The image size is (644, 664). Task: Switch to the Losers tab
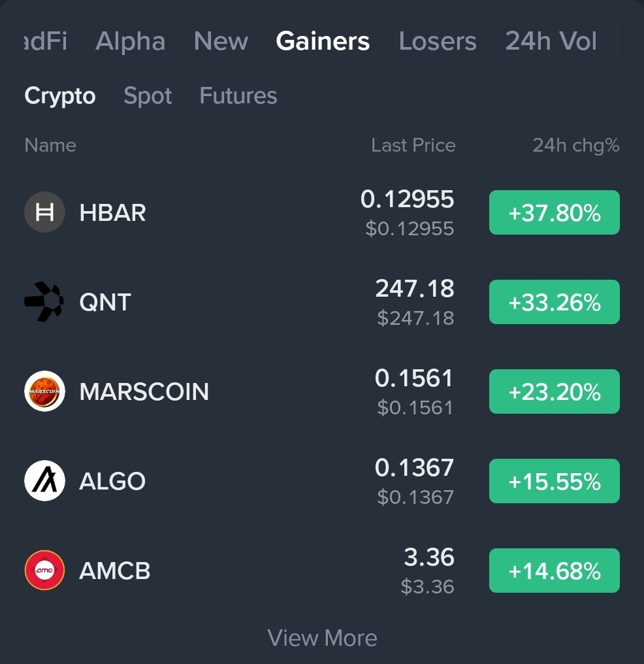click(438, 41)
